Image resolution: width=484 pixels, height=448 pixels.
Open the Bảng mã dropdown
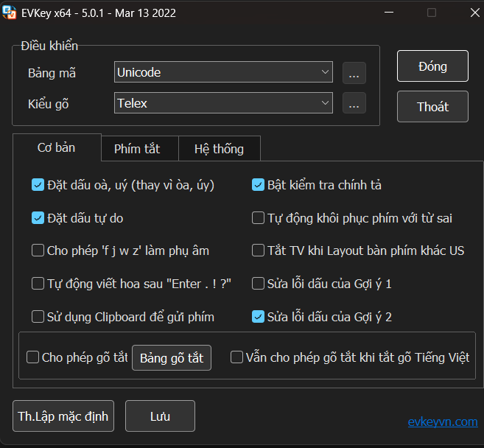point(224,72)
